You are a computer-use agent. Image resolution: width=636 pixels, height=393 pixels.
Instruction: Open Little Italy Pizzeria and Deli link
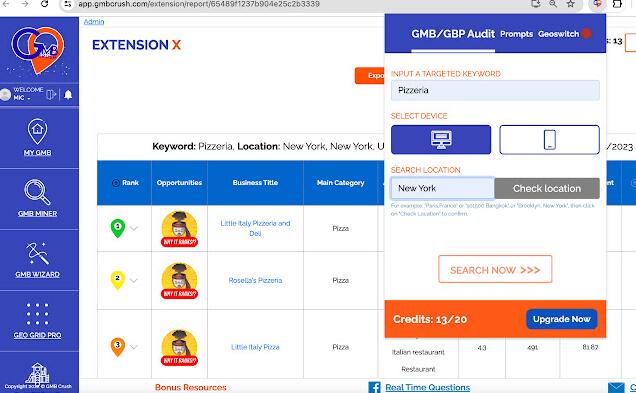(x=255, y=228)
